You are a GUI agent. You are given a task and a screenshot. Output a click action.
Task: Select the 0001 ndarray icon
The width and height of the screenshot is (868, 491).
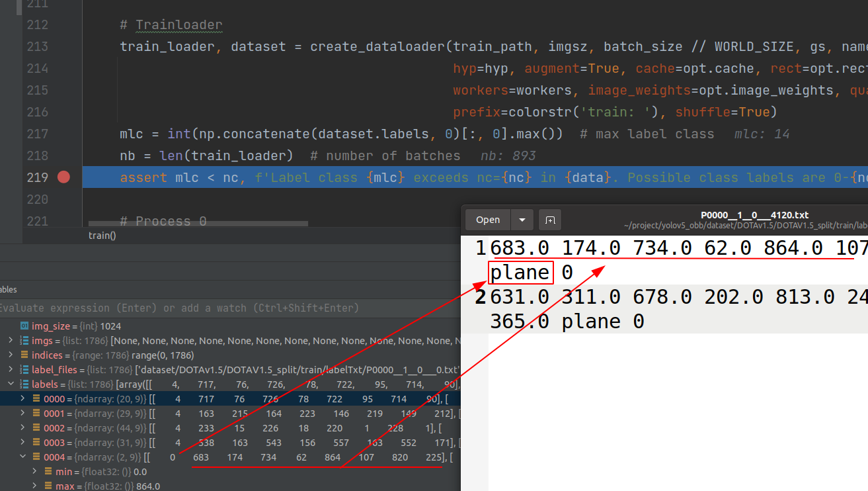tap(36, 414)
